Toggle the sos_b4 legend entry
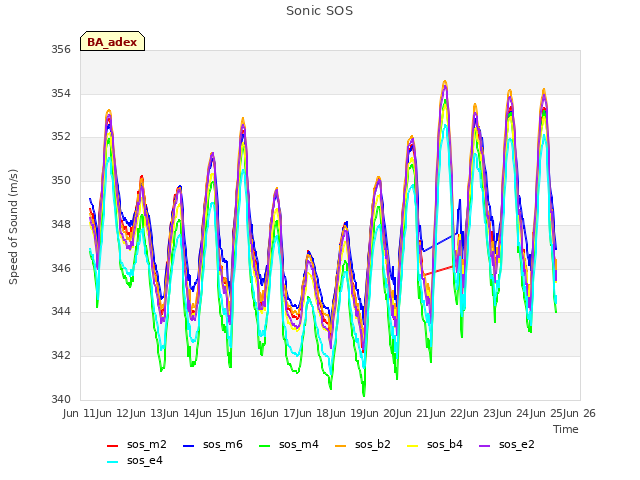The height and width of the screenshot is (480, 640). [x=435, y=444]
